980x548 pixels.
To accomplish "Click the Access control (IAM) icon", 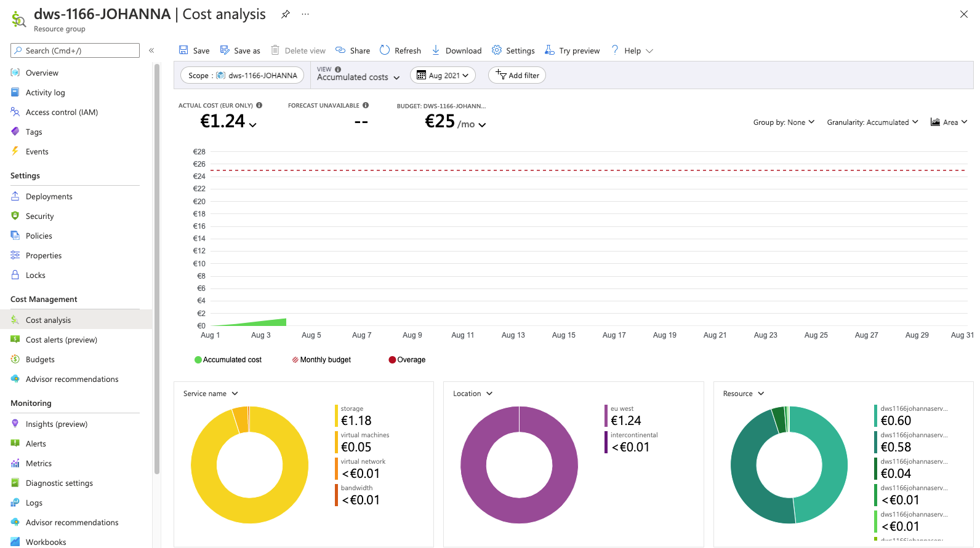I will [x=15, y=112].
